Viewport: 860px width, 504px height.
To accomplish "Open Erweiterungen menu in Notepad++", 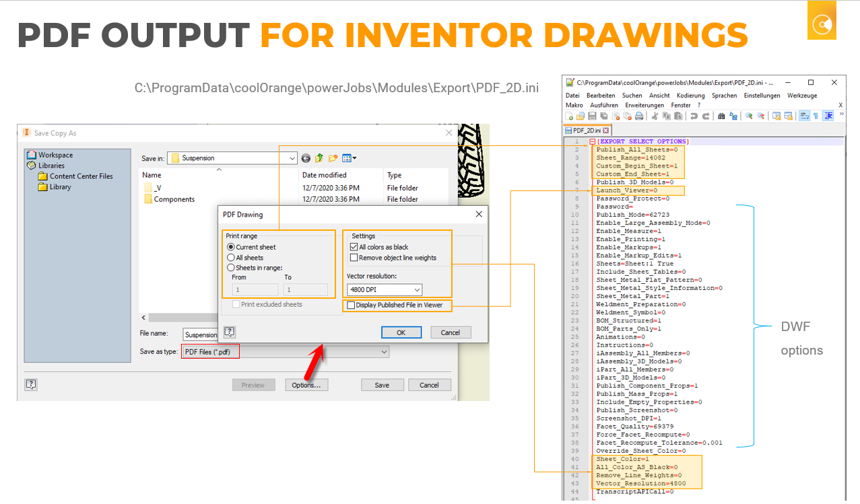I will 644,105.
